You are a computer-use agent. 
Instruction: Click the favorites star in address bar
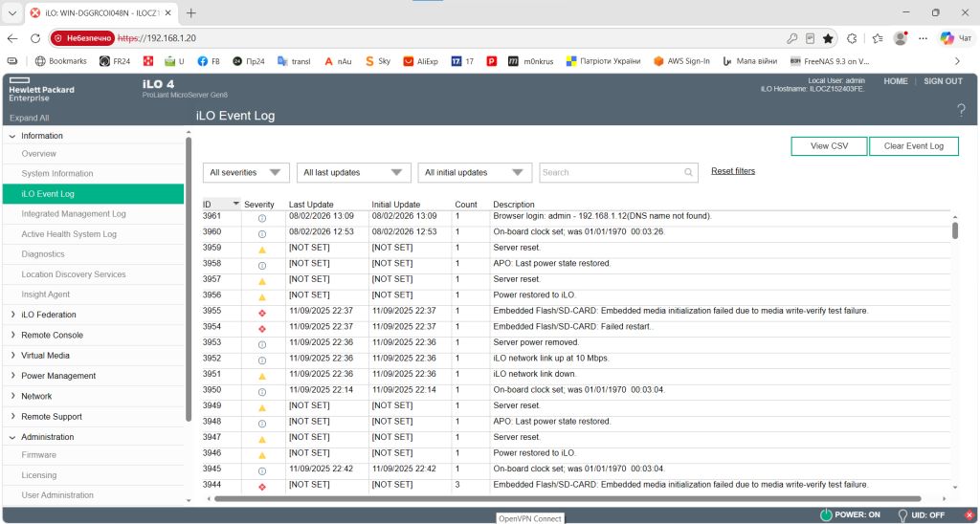point(828,38)
